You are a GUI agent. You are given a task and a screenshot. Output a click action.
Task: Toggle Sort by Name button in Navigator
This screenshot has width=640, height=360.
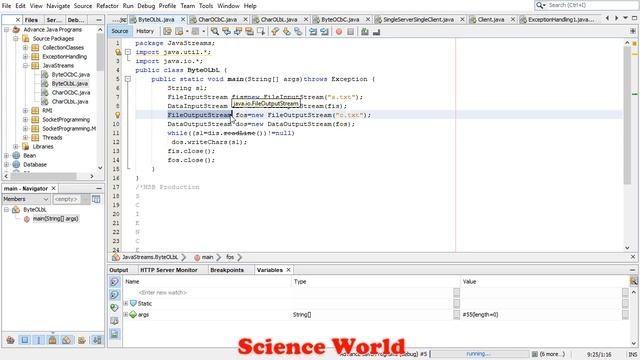97,340
